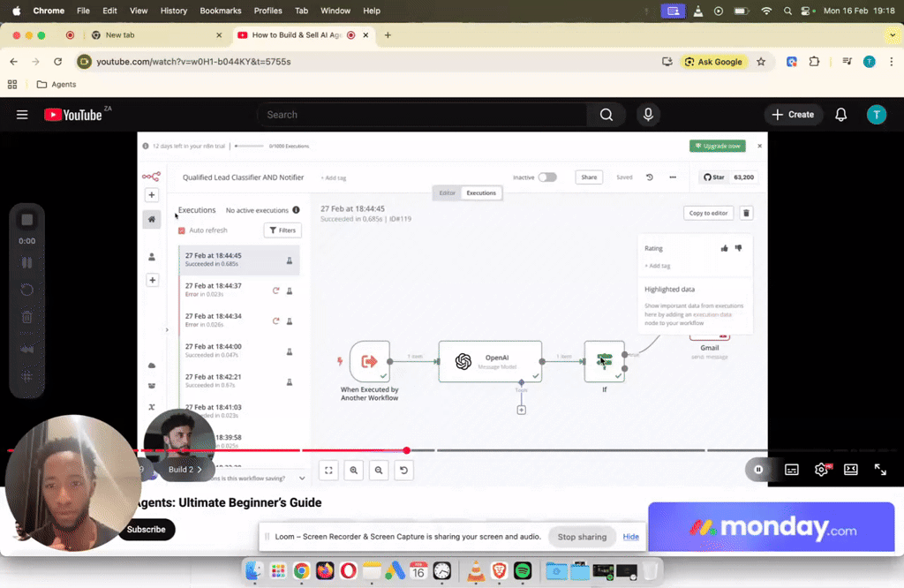Toggle the autoplay switch in player
Viewport: 904px width, 588px height.
pos(758,470)
